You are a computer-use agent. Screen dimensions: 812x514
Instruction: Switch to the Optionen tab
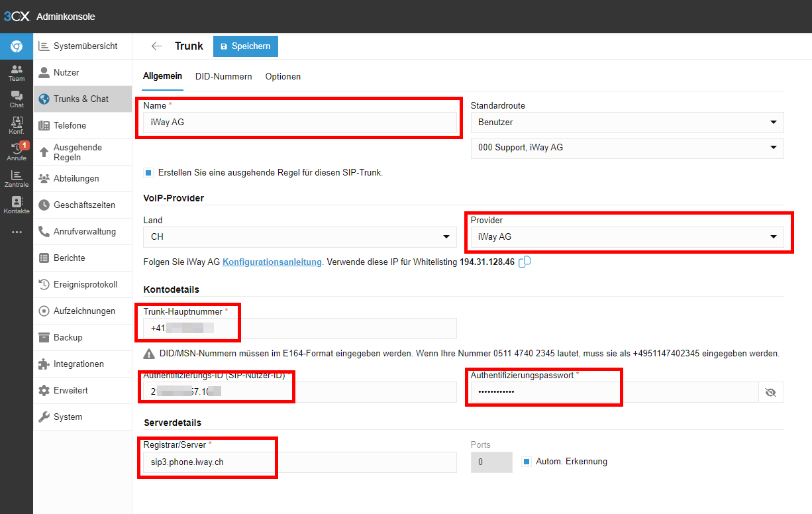coord(283,77)
